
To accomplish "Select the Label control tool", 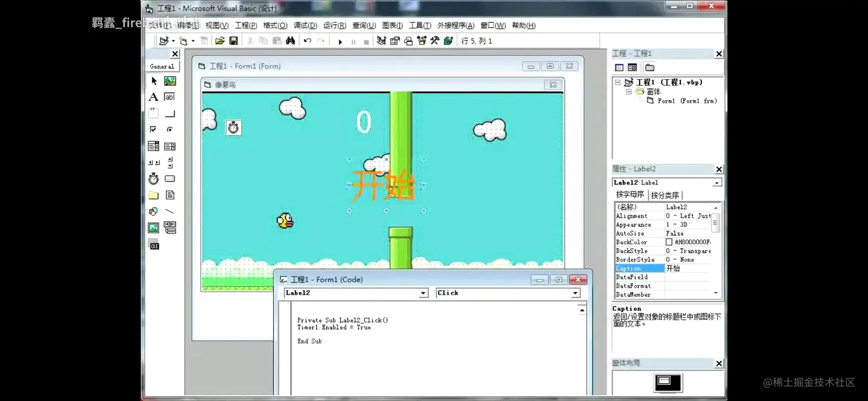I will click(154, 97).
